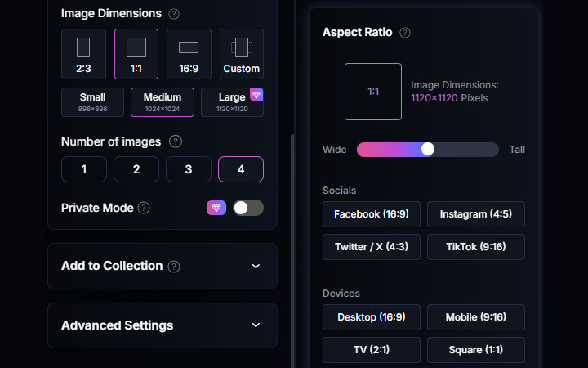Apply the Facebook (16:9) preset
588x368 pixels.
point(372,214)
